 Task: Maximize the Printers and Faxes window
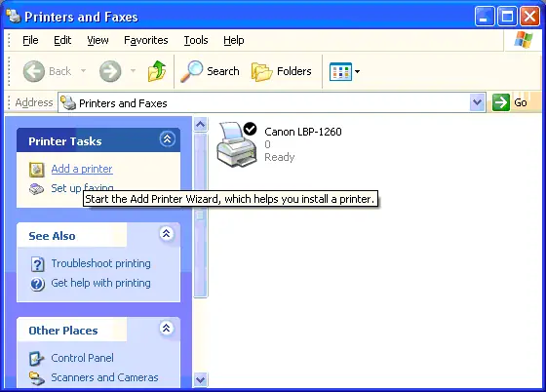[507, 17]
